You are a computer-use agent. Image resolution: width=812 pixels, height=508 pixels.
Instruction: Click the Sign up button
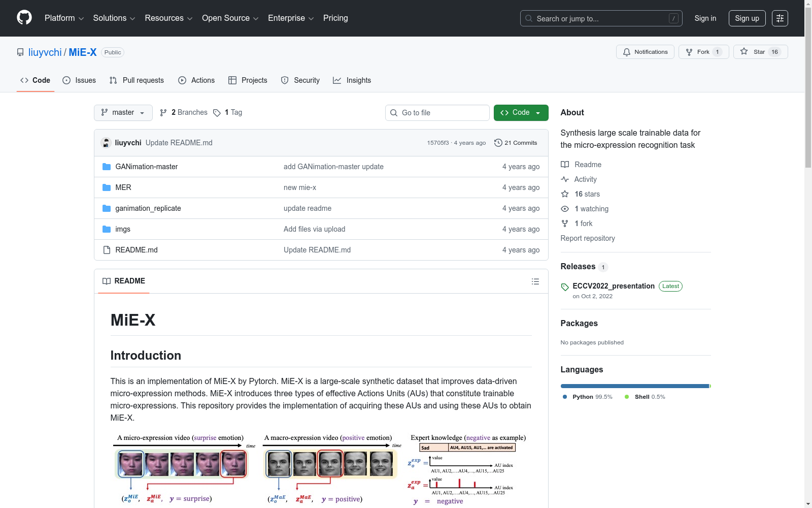click(x=747, y=18)
